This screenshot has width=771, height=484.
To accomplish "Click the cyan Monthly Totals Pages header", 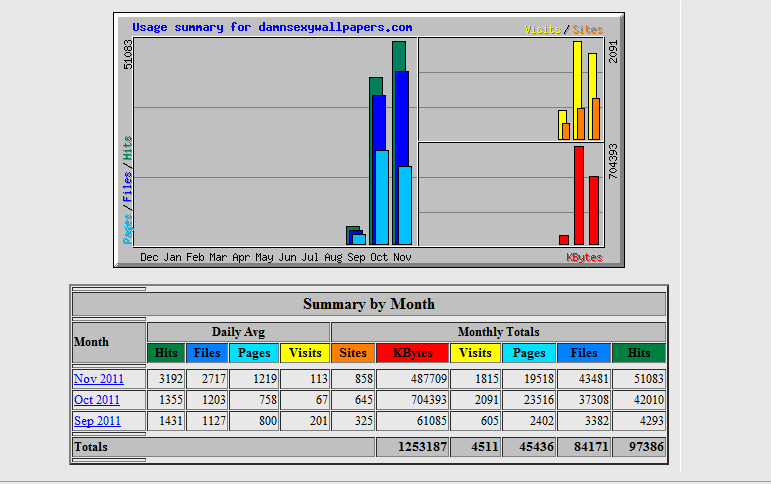I will (x=529, y=353).
